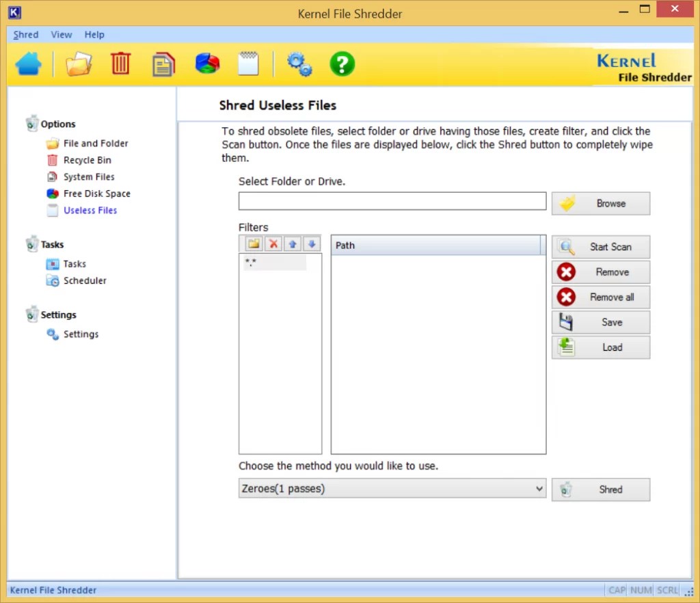Open Free Disk Space in sidebar
This screenshot has width=700, height=603.
[97, 193]
